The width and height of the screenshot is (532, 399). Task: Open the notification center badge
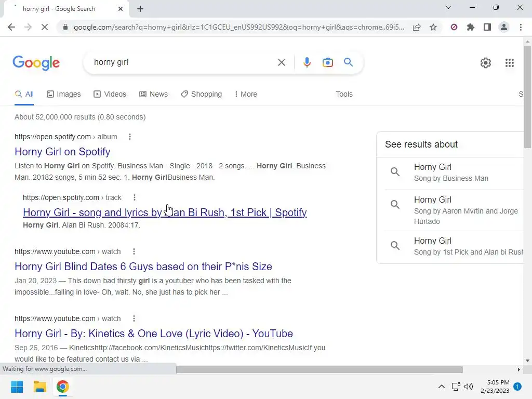(517, 387)
